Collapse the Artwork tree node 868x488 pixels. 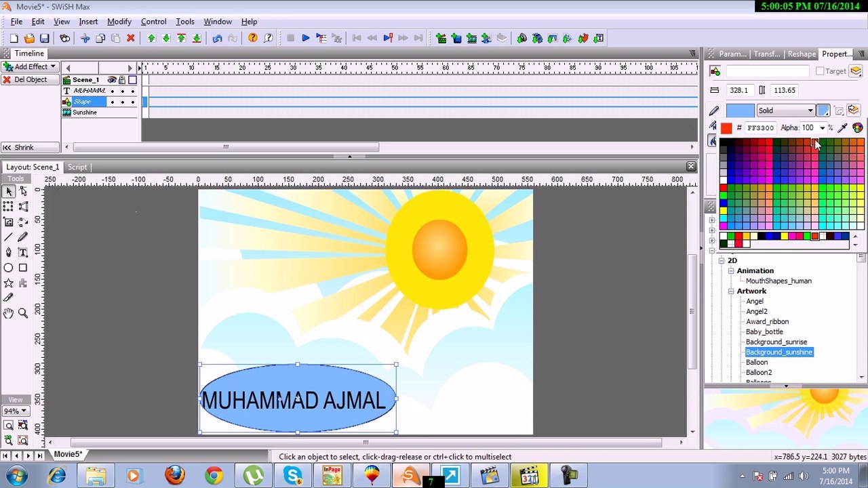pos(731,291)
